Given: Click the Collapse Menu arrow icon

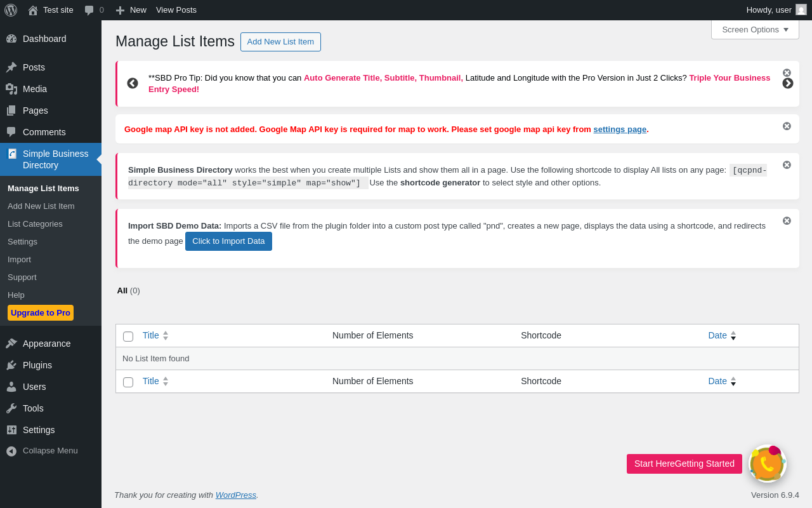Looking at the screenshot, I should click(11, 451).
